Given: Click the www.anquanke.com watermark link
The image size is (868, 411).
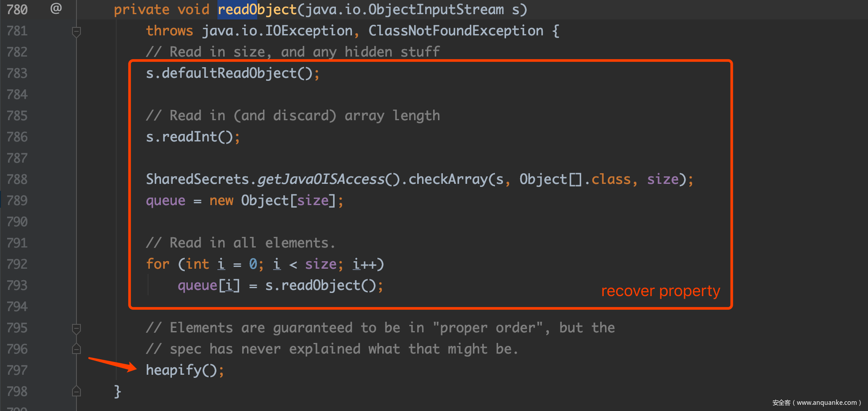Looking at the screenshot, I should point(826,403).
